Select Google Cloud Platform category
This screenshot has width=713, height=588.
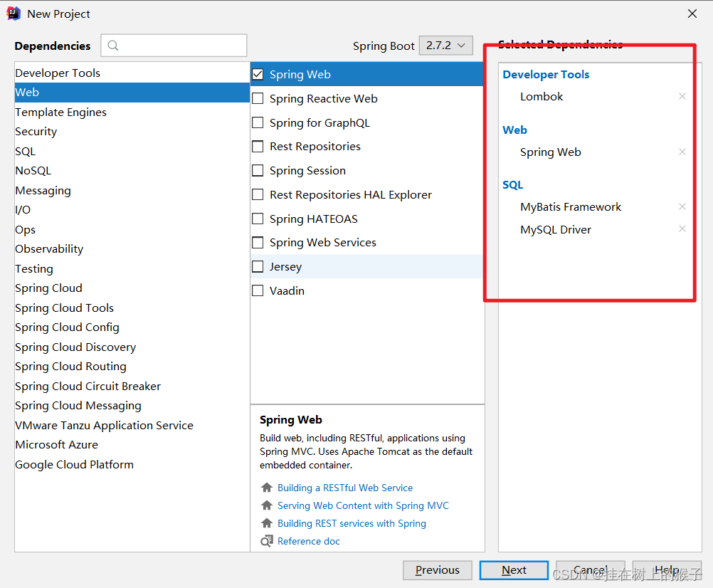[x=132, y=464]
